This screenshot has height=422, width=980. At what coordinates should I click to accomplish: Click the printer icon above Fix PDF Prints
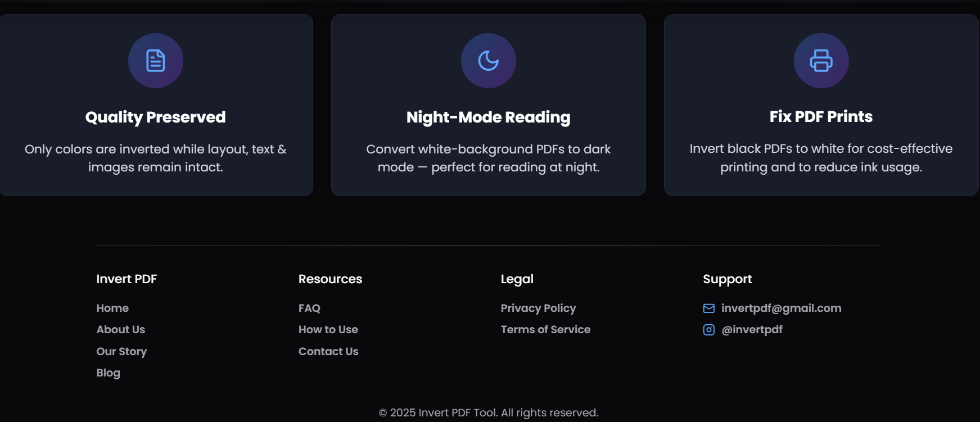821,61
